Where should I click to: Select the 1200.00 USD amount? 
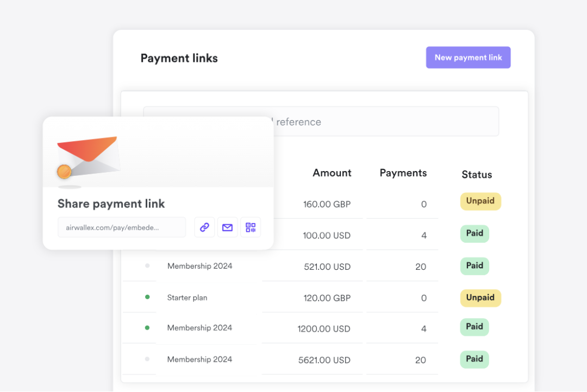[324, 329]
